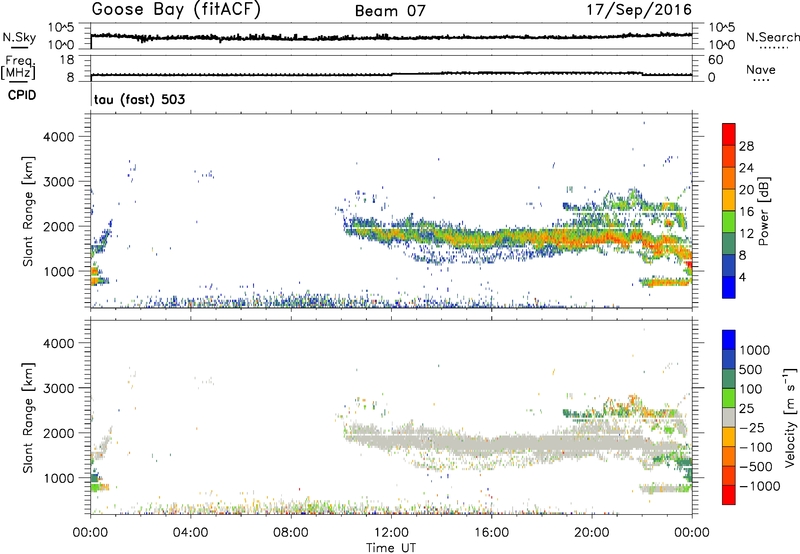Click the 3000 km tick in velocity panel
The height and width of the screenshot is (554, 800).
58,388
